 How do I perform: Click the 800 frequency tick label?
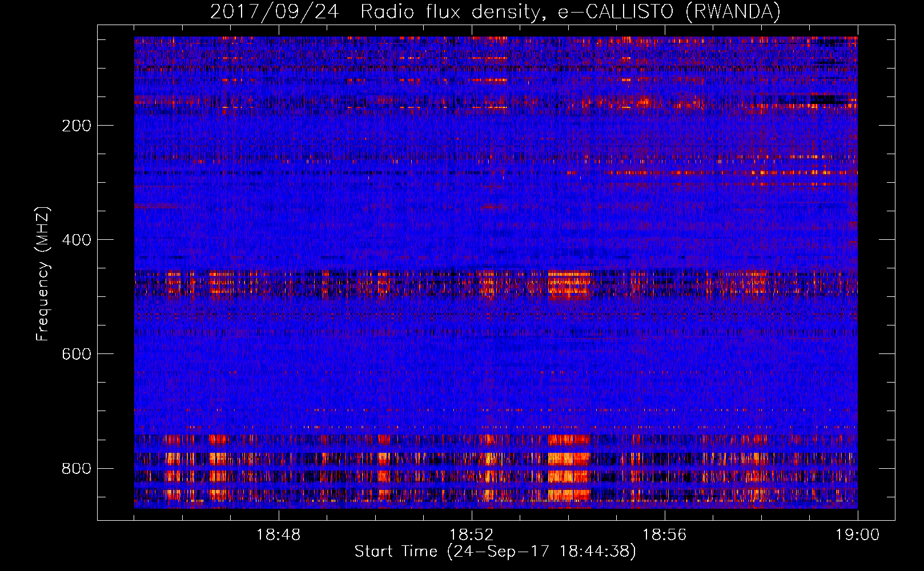[x=77, y=468]
